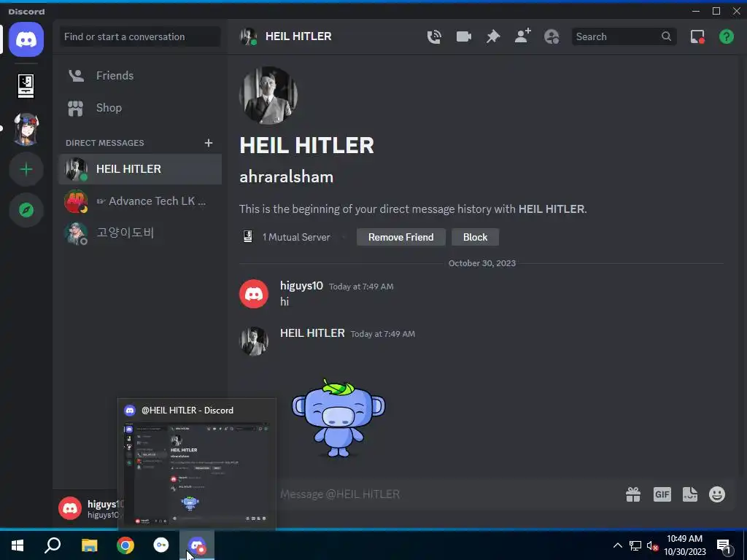Viewport: 747px width, 560px height.
Task: Click the higuys10 message avatar
Action: pyautogui.click(x=253, y=294)
